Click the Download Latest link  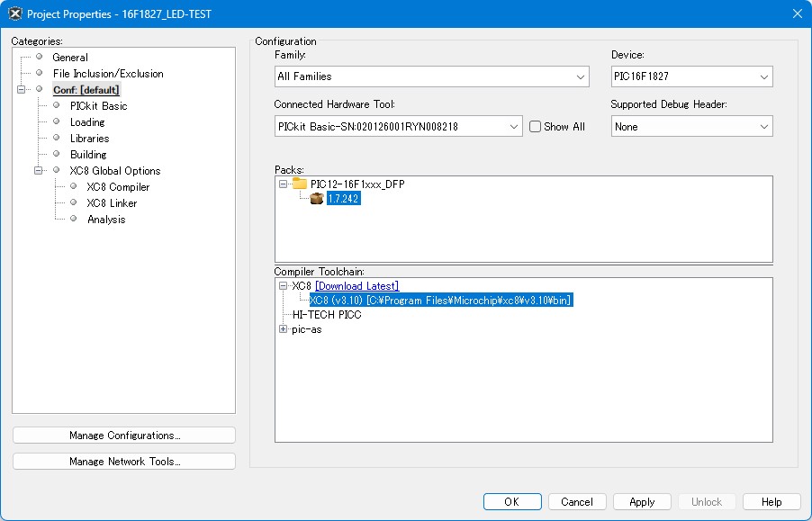[x=356, y=286]
